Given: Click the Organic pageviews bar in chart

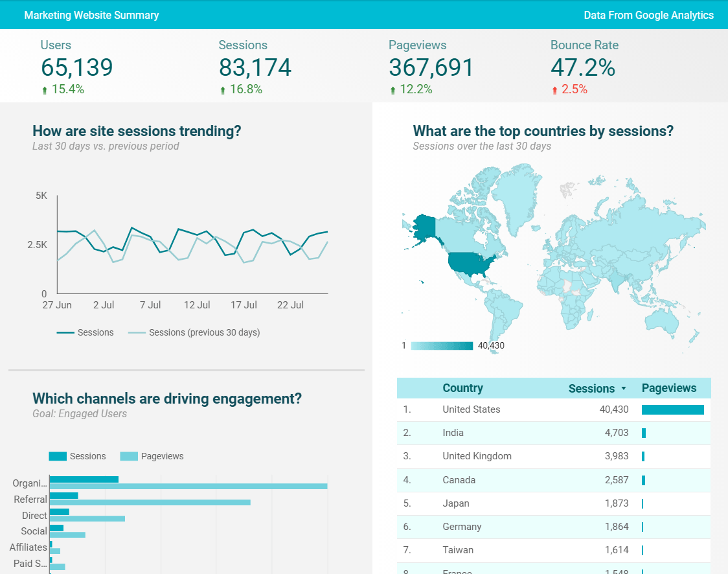Looking at the screenshot, I should pos(188,487).
